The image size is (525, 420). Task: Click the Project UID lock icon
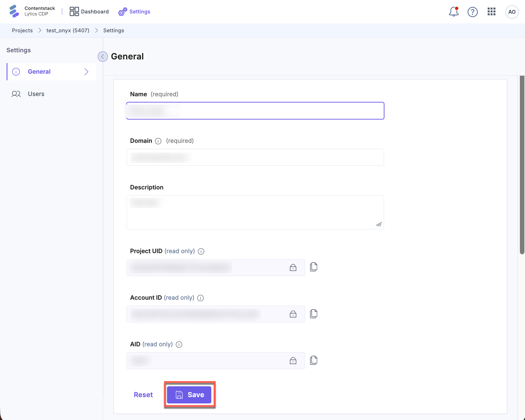pos(293,267)
